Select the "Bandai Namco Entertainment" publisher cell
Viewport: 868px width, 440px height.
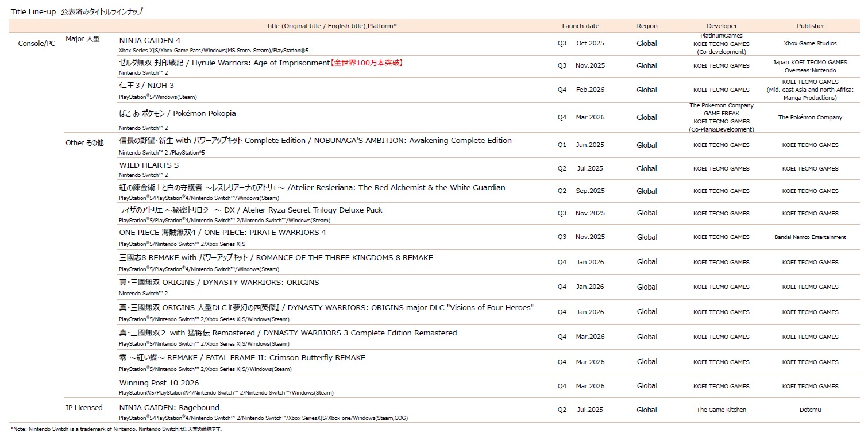[810, 237]
